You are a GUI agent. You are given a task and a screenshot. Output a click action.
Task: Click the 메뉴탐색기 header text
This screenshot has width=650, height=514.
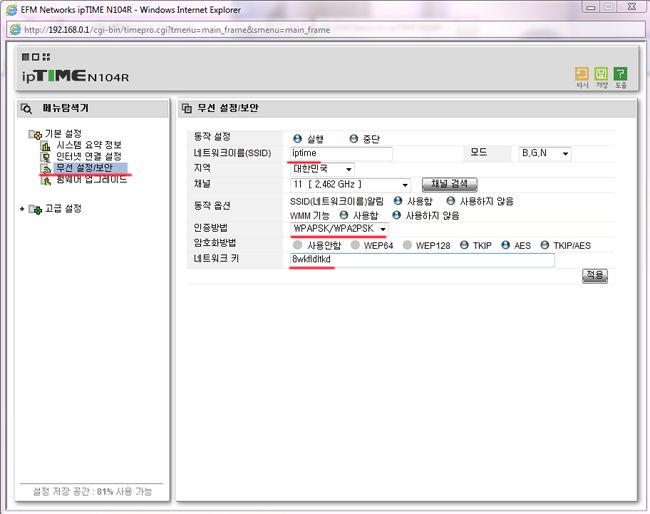(65, 108)
